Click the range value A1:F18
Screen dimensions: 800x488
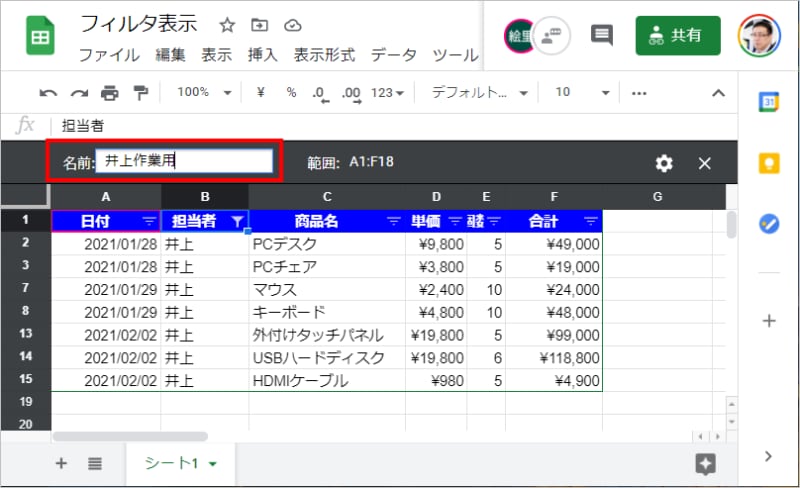[371, 162]
